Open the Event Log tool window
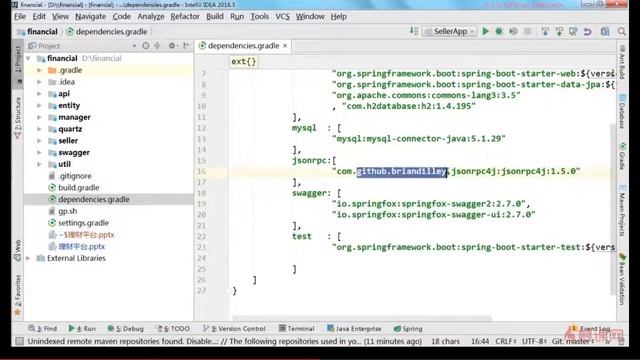The image size is (640, 360). pos(590,329)
